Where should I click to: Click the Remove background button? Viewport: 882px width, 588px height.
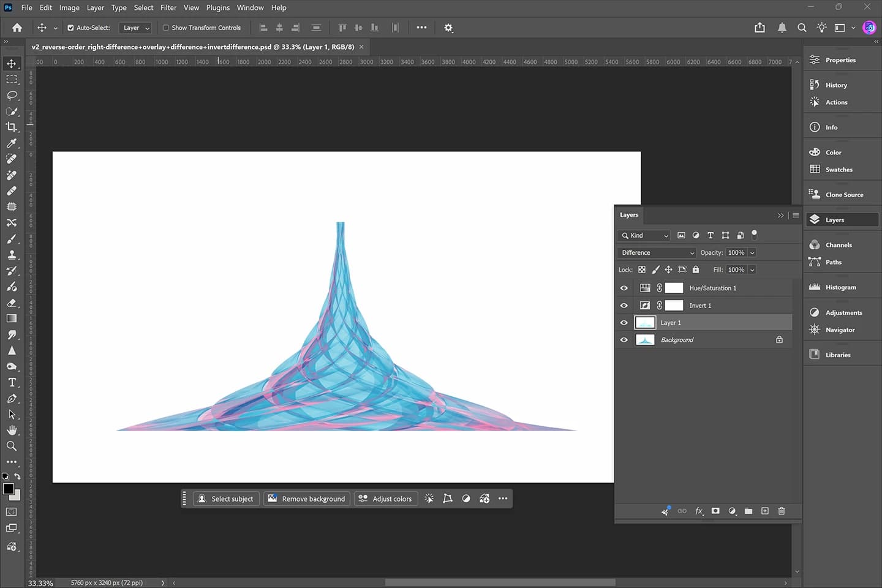307,499
